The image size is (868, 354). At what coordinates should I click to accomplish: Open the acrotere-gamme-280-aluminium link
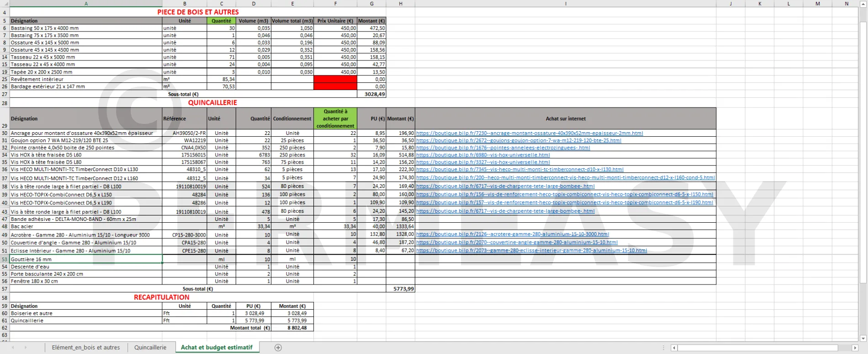tap(513, 234)
